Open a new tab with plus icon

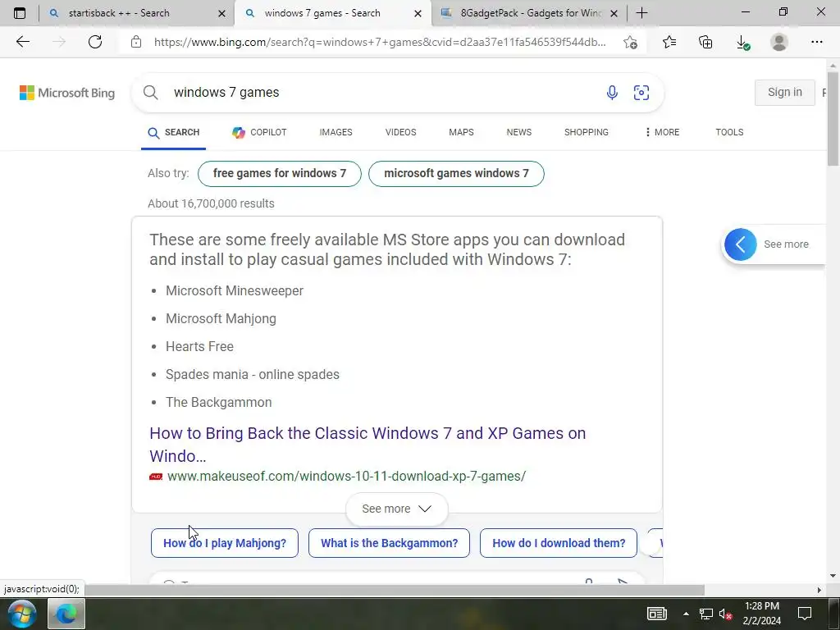click(641, 13)
